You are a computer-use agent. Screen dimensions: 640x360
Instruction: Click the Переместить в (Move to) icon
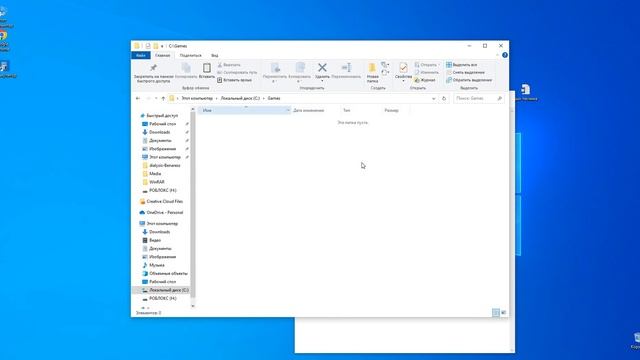[275, 68]
